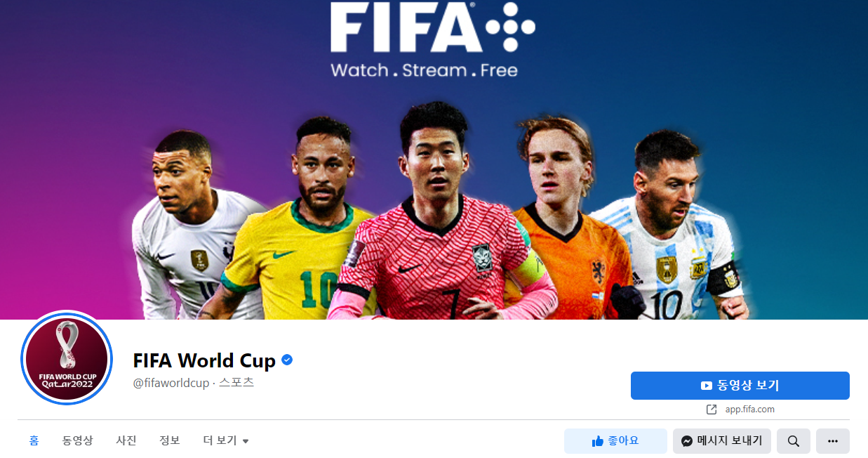Open the 더 보기 tab menu
The height and width of the screenshot is (458, 868).
226,441
